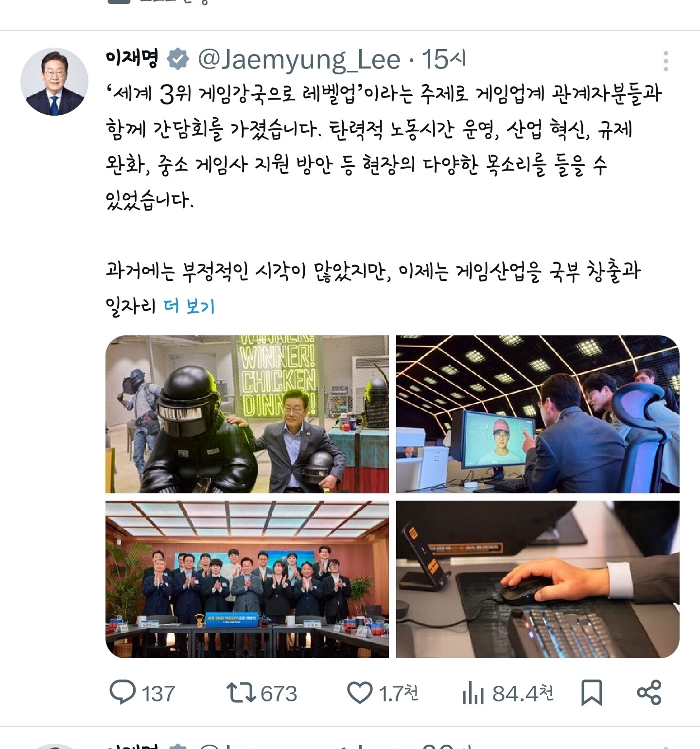The width and height of the screenshot is (700, 749).
Task: Tap the retweet arrows icon
Action: click(242, 693)
